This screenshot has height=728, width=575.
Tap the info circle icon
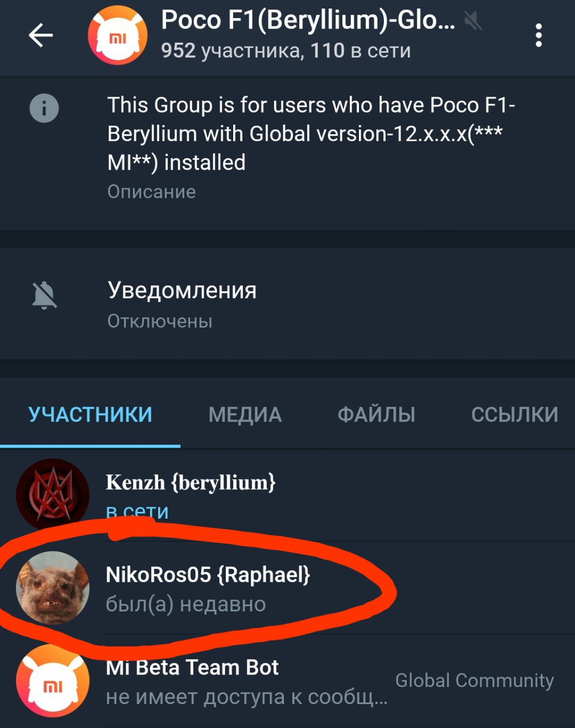click(x=44, y=107)
